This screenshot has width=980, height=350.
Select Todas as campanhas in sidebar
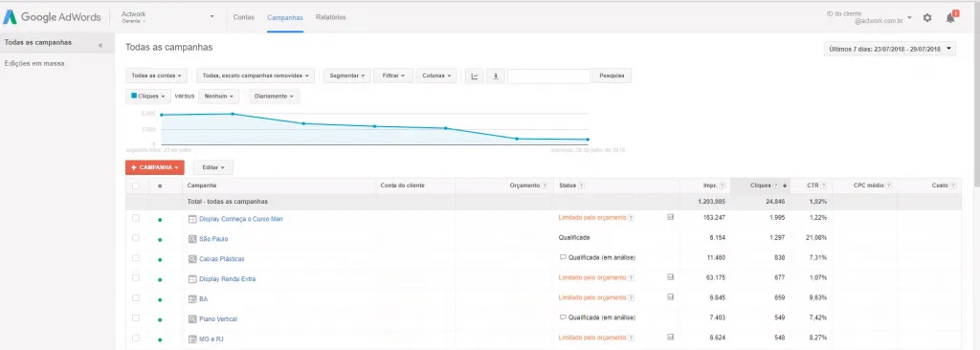[38, 42]
